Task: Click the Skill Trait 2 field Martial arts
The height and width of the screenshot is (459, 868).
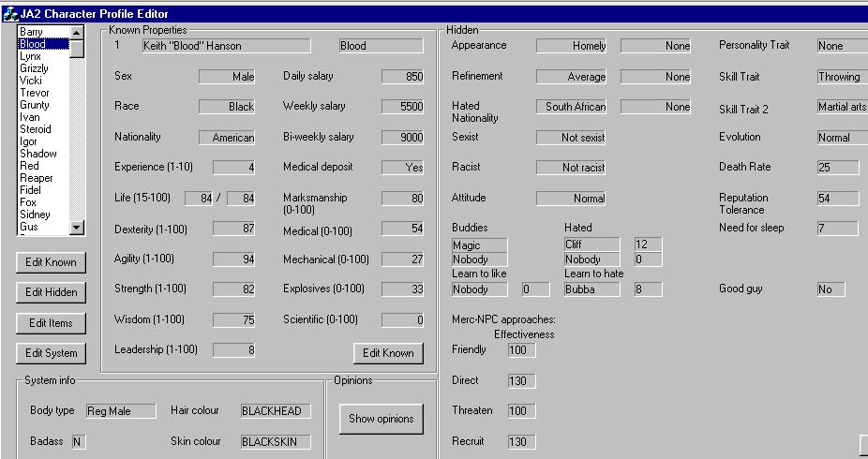Action: coord(842,107)
